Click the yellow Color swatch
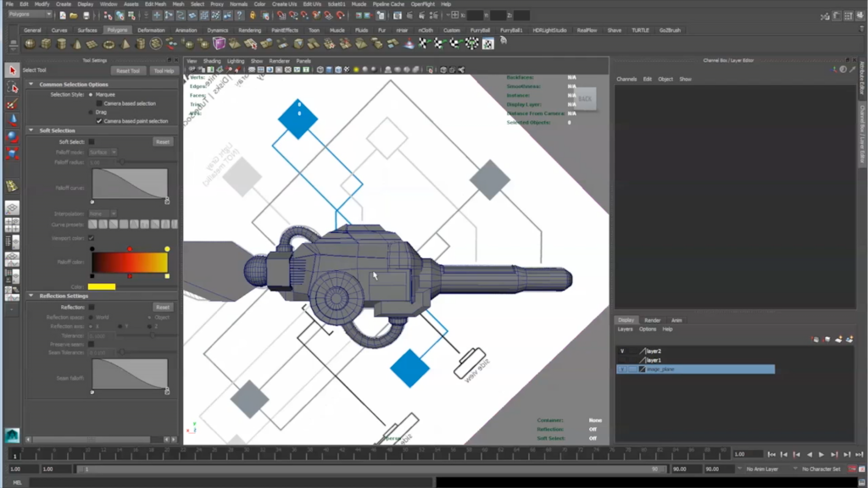This screenshot has width=868, height=488. [x=102, y=286]
